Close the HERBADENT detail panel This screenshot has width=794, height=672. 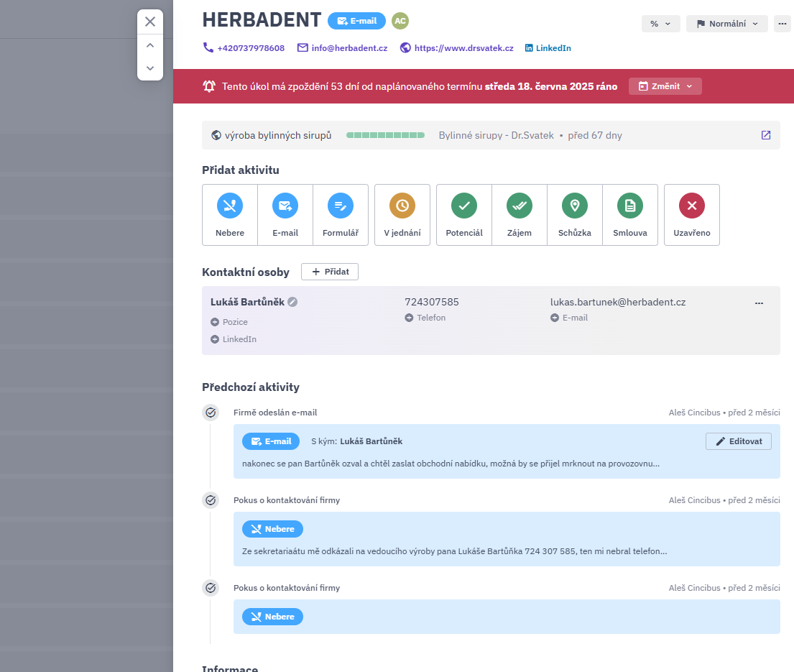coord(150,22)
